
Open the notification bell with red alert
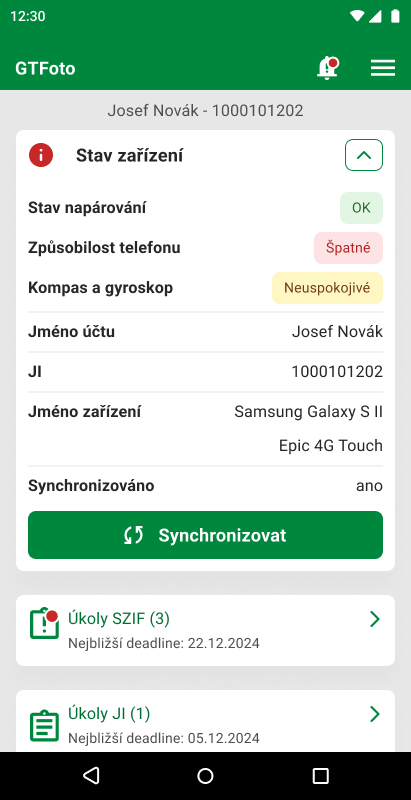coord(327,68)
